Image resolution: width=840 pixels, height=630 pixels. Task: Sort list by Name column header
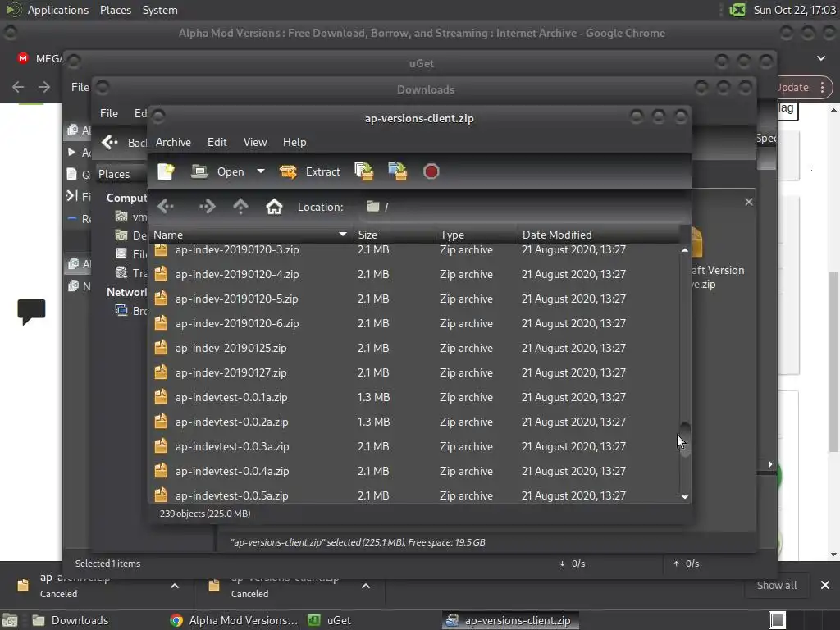[x=250, y=235]
